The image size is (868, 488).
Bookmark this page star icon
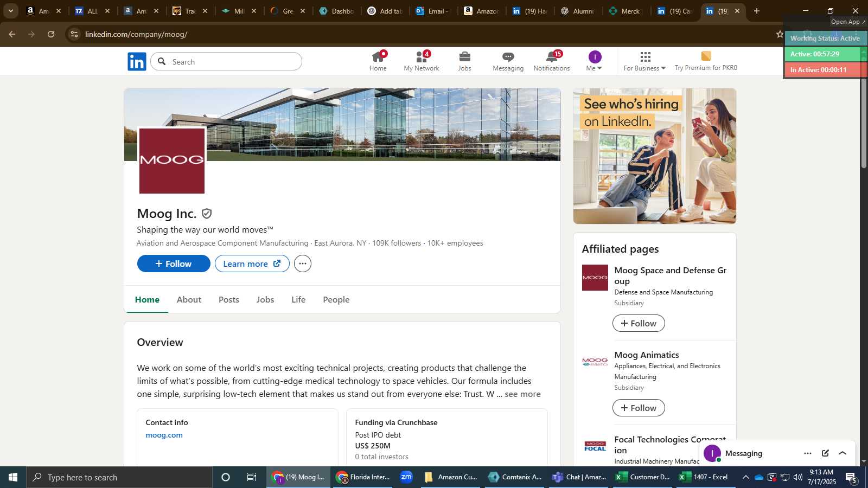point(780,34)
